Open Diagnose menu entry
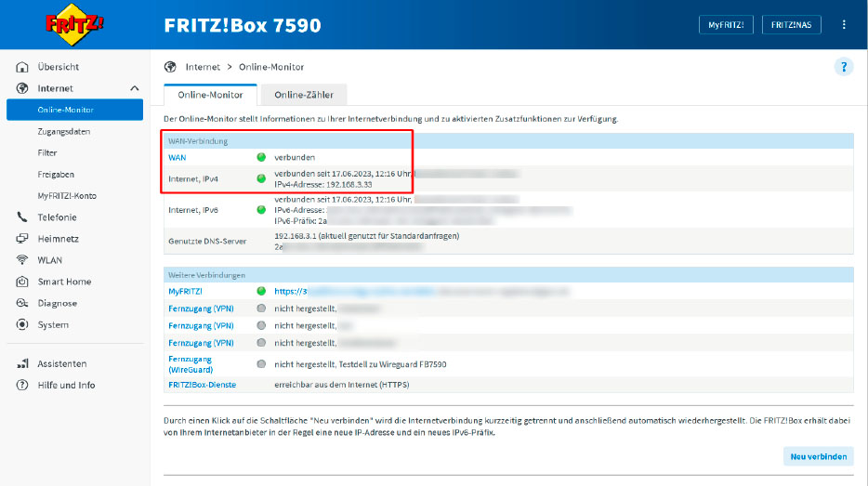Viewport: 868px width, 486px height. point(57,303)
